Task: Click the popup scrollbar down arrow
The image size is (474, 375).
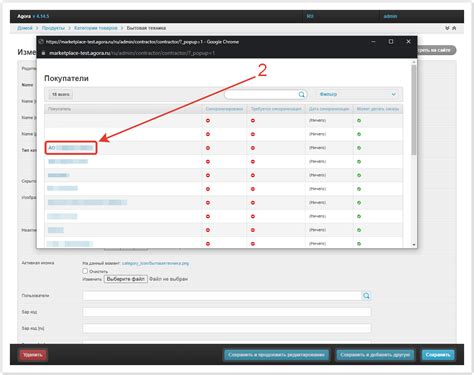Action: (414, 245)
